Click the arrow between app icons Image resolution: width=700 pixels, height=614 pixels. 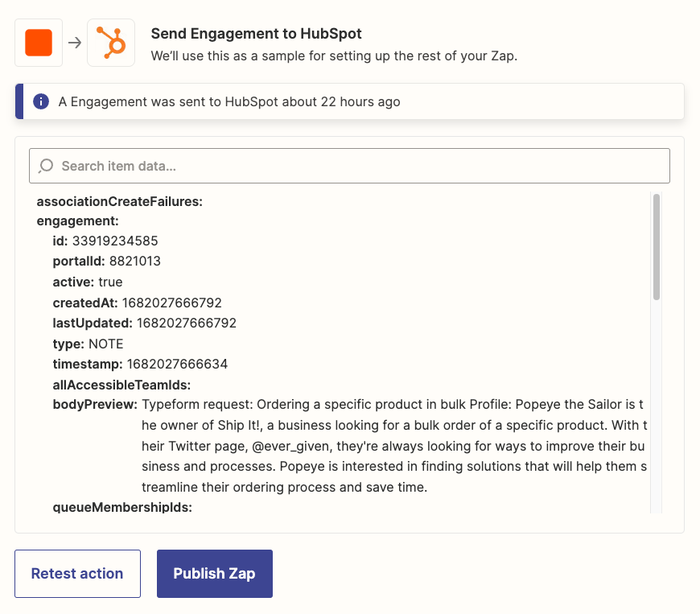click(x=75, y=43)
